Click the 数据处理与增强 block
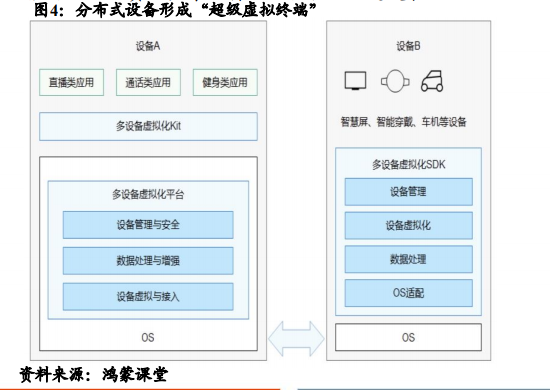Viewport: 550px width, 390px height. click(x=148, y=261)
